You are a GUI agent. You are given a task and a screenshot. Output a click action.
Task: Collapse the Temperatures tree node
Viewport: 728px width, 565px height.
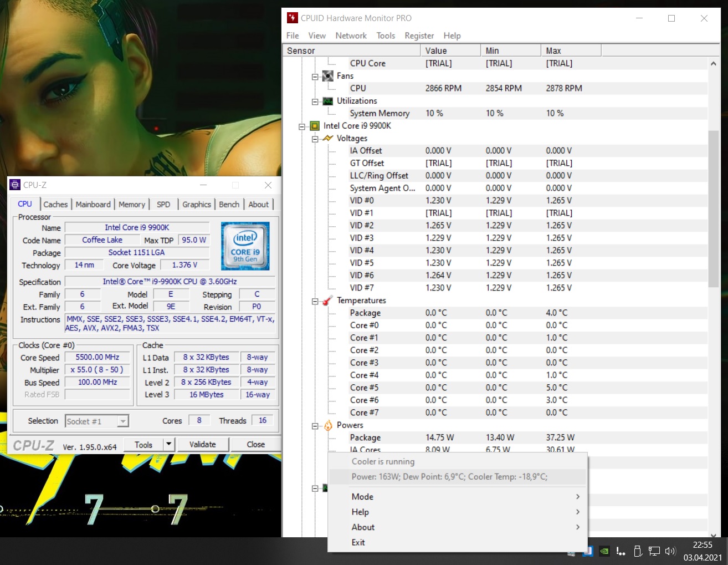[315, 301]
